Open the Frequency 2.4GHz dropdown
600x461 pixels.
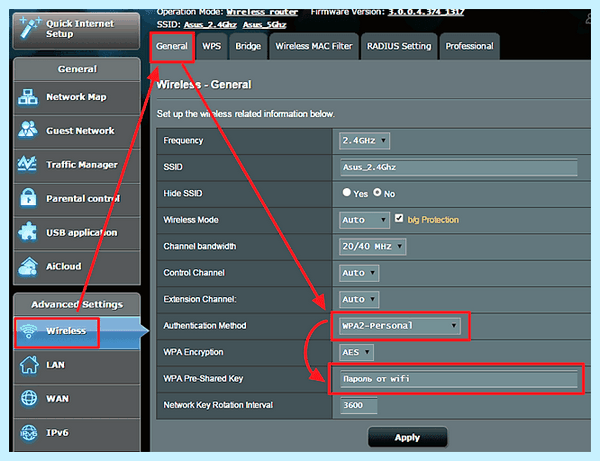click(x=364, y=141)
